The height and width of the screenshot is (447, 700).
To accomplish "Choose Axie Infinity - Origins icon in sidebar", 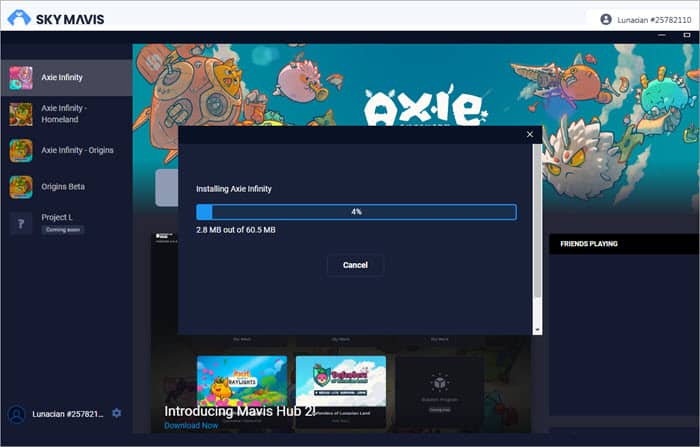I will point(21,150).
